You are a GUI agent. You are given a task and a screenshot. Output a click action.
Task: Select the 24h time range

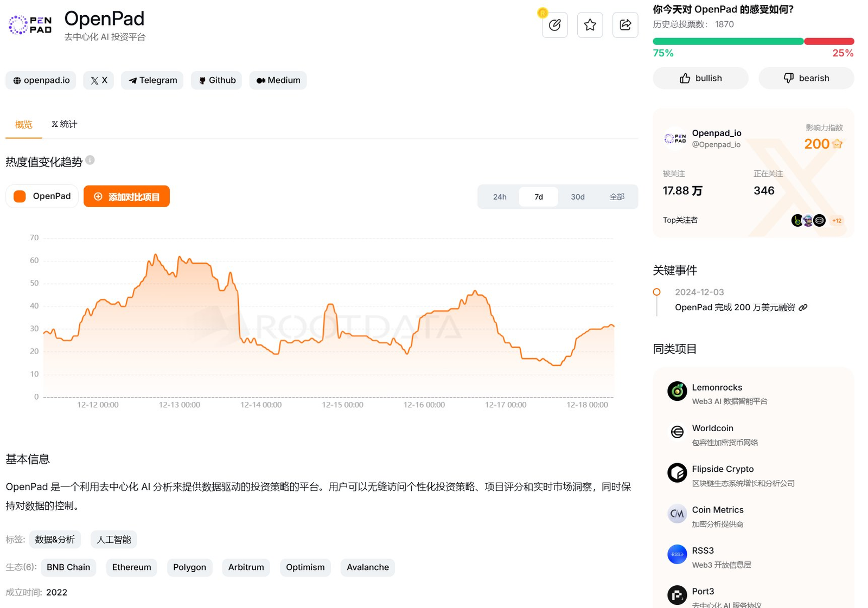500,197
